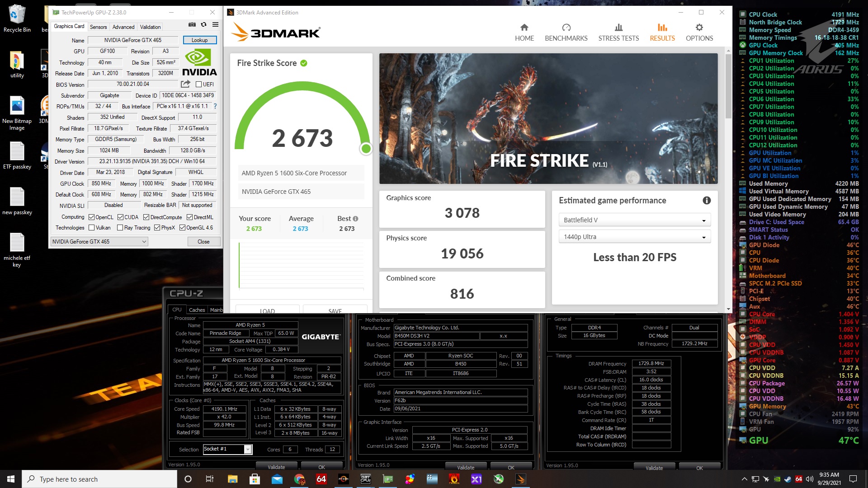Click NVIDIA icon in system tray
The width and height of the screenshot is (868, 488).
tap(777, 479)
